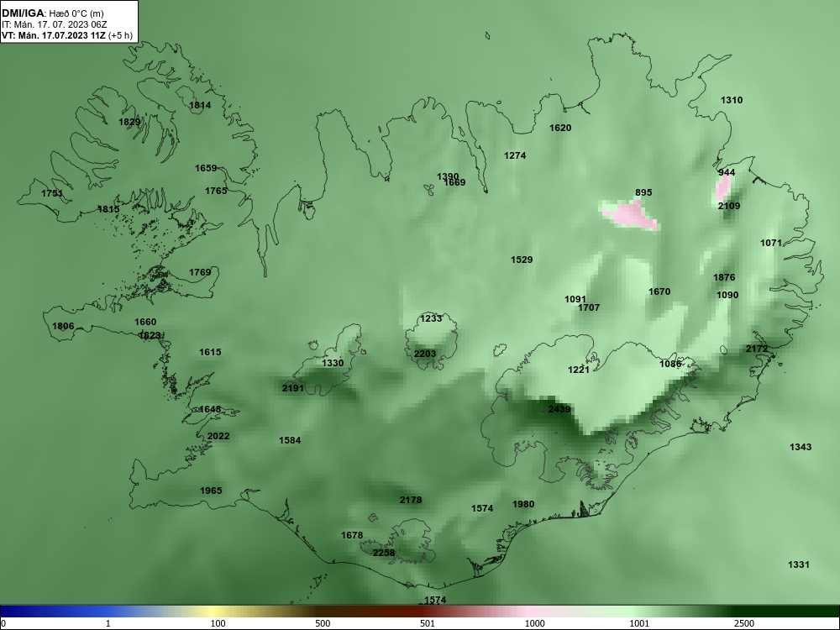Click the "VT: Mán. 17.07.2023 11Z (+5 h)" line

click(66, 35)
